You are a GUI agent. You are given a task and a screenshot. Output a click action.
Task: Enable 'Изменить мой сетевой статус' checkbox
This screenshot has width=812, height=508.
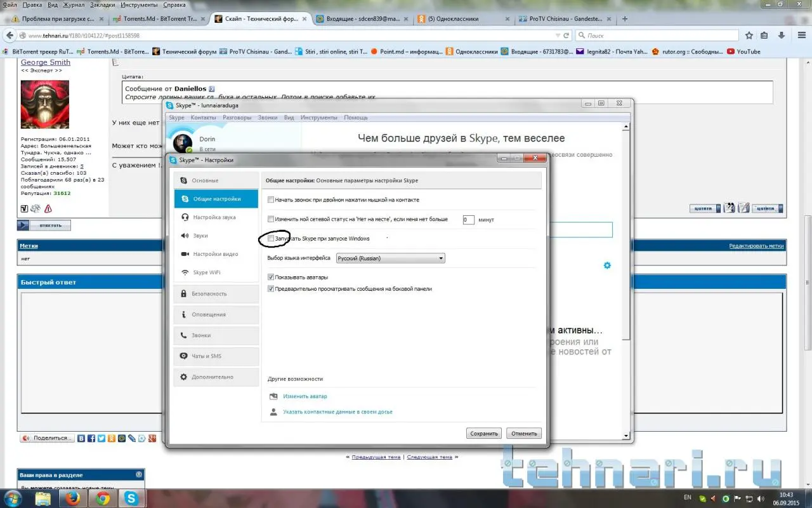(271, 219)
